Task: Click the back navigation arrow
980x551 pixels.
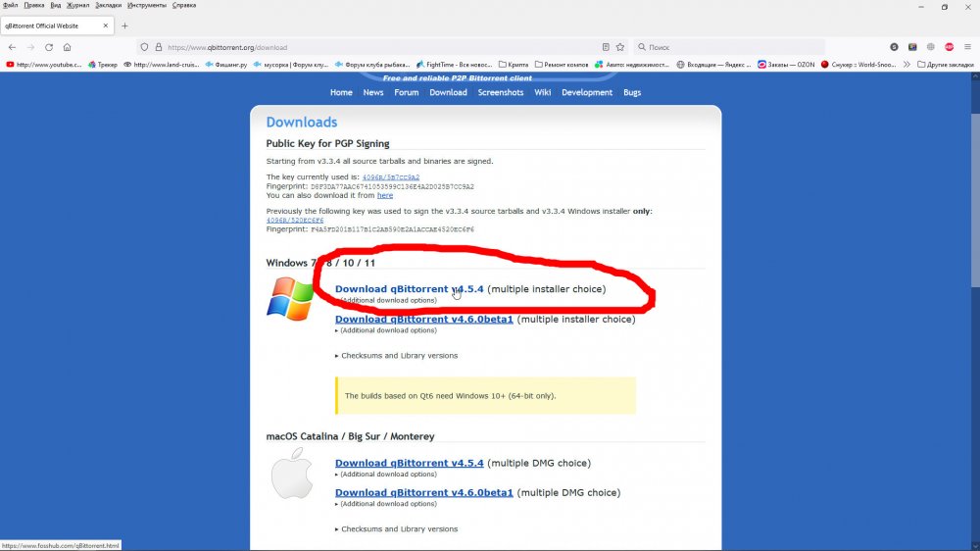Action: 12,47
